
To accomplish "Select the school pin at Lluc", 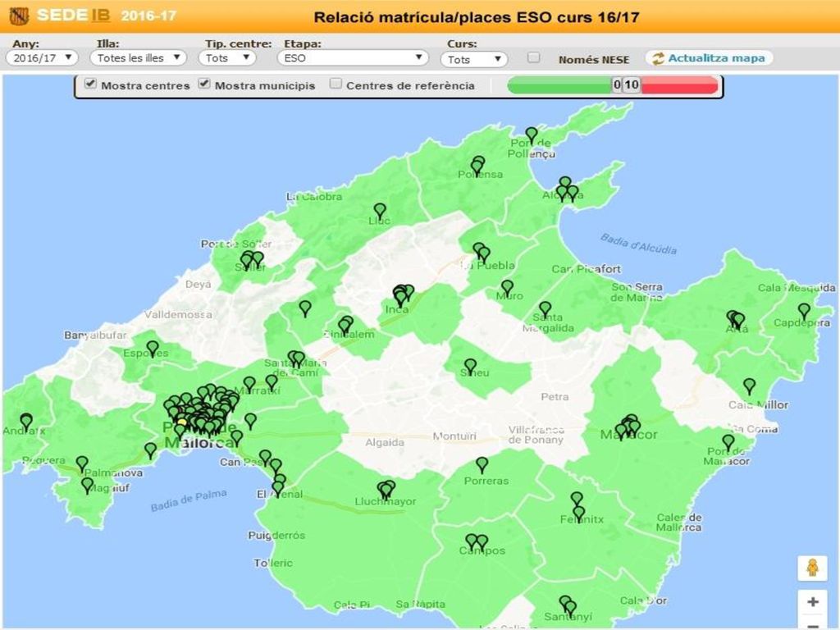I will (380, 211).
